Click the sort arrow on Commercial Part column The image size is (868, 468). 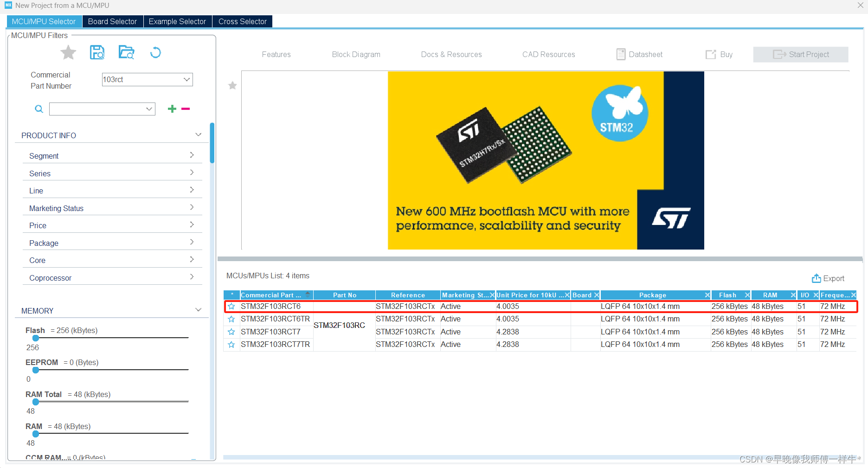308,295
